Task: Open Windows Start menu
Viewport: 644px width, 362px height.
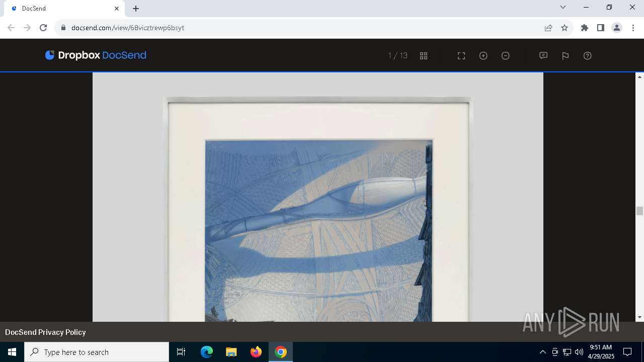Action: click(12, 352)
